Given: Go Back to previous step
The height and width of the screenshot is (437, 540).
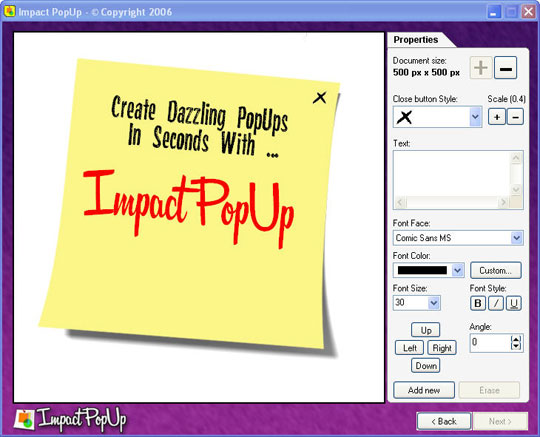Looking at the screenshot, I should 444,421.
